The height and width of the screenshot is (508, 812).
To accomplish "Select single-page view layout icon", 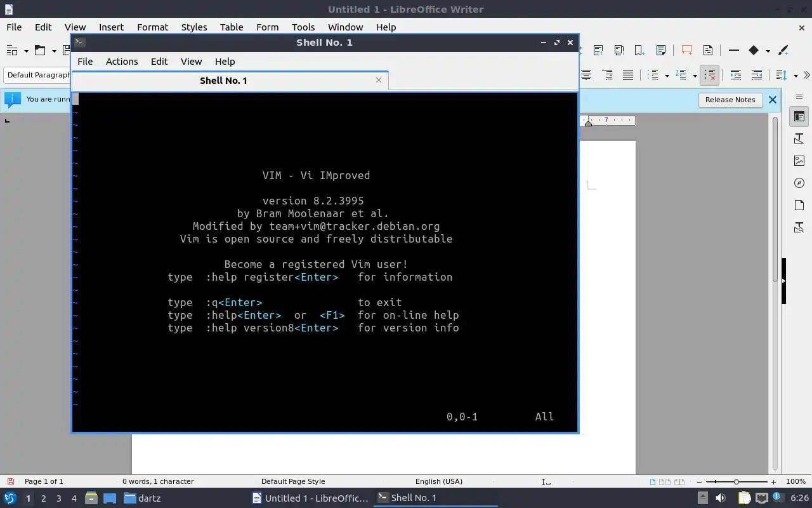I will pyautogui.click(x=653, y=482).
